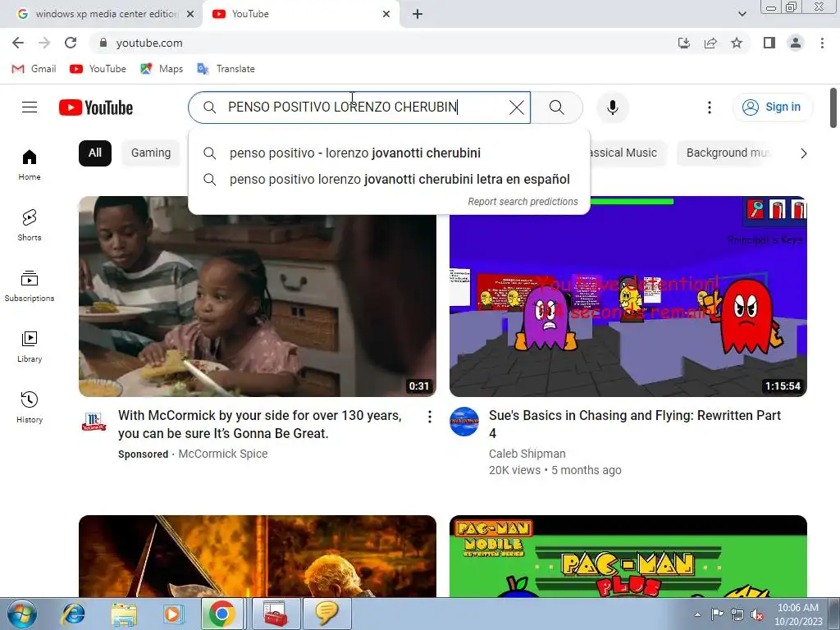
Task: Choose the 'letra en español' search suggestion
Action: (390, 180)
